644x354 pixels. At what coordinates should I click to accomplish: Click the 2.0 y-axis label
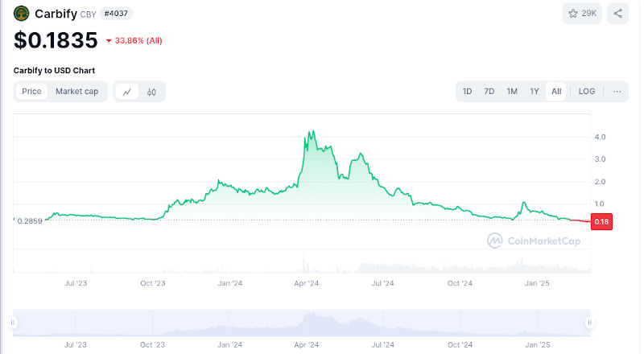(x=600, y=182)
